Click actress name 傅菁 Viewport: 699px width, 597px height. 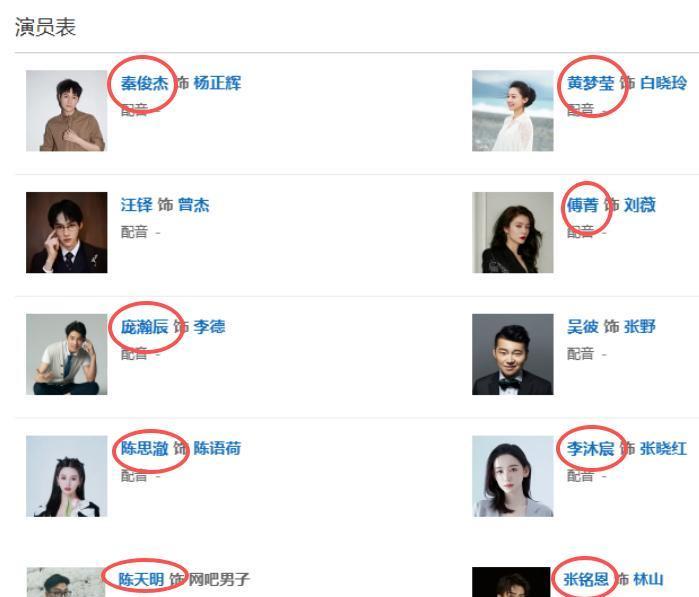pyautogui.click(x=582, y=205)
